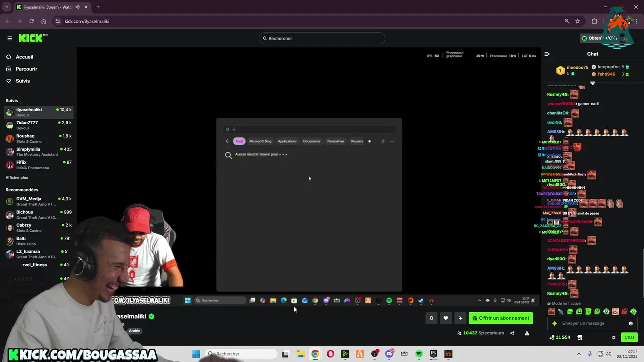Open Discord from taskbar
644x362 pixels.
coord(389,354)
